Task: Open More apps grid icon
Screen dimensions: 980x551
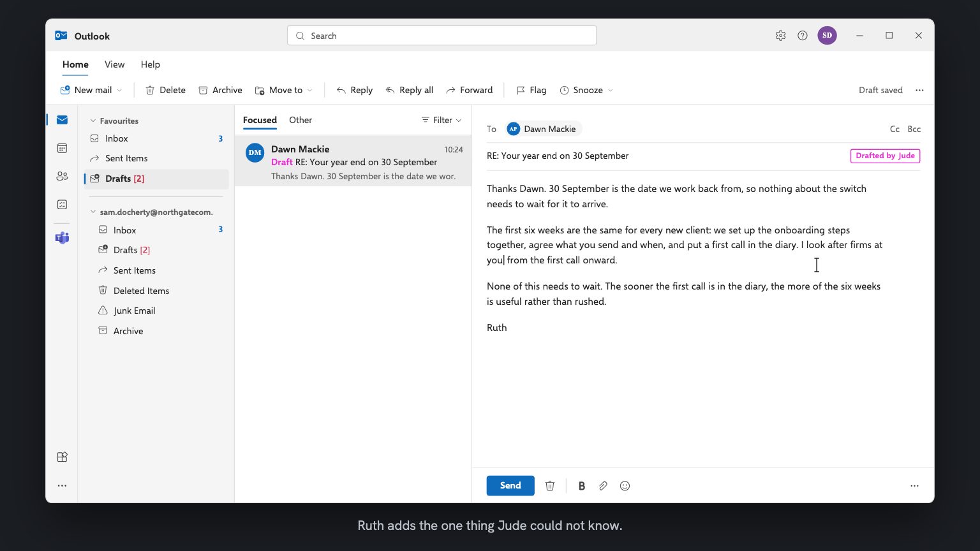Action: click(62, 457)
